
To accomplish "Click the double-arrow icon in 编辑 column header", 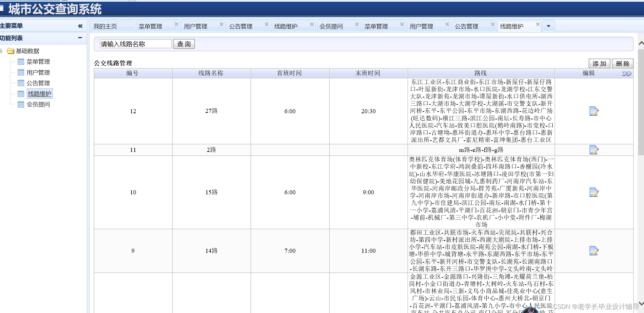I will (x=627, y=73).
